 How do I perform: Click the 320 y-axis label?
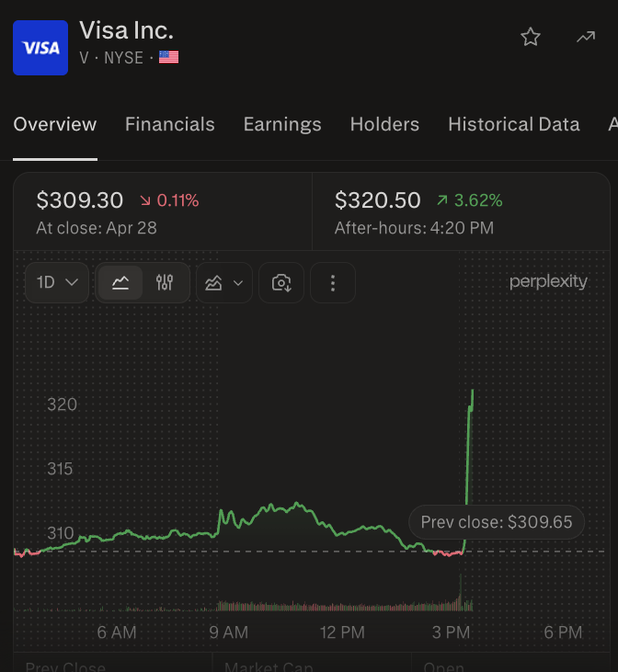(62, 404)
